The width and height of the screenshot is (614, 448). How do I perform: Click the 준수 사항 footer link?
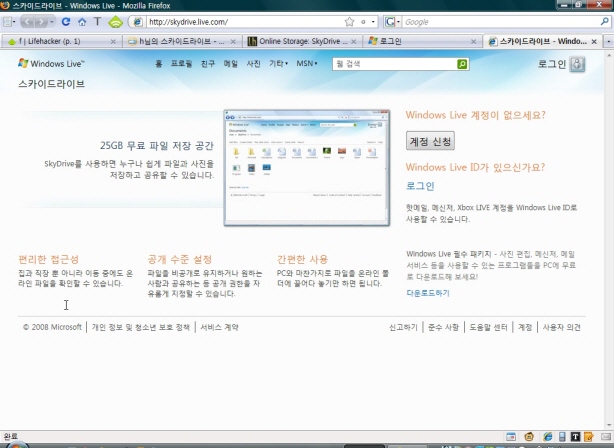click(443, 327)
